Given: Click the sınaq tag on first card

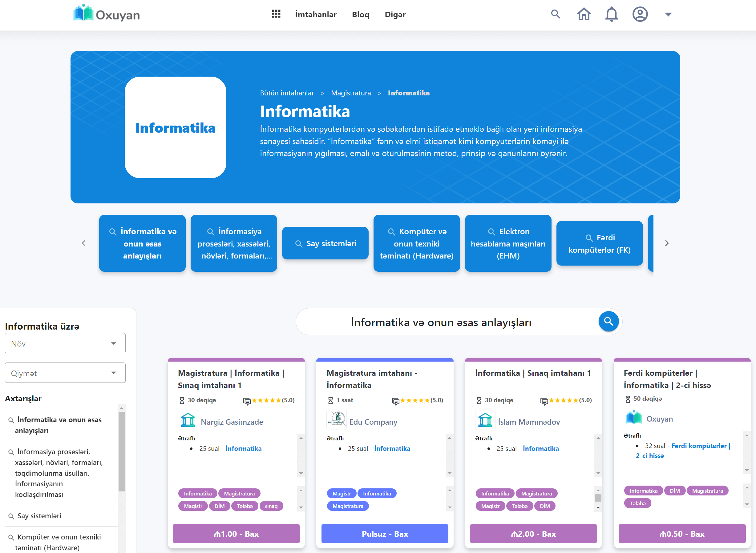Looking at the screenshot, I should tap(271, 506).
